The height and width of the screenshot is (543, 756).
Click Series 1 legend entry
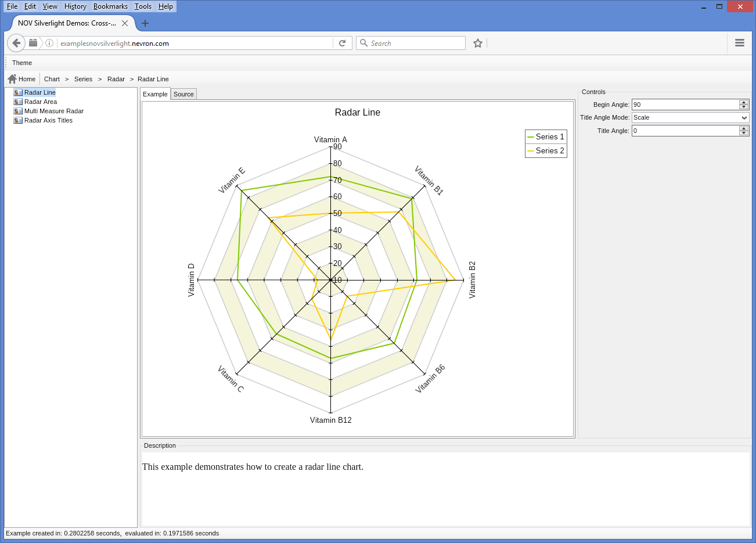tap(546, 136)
